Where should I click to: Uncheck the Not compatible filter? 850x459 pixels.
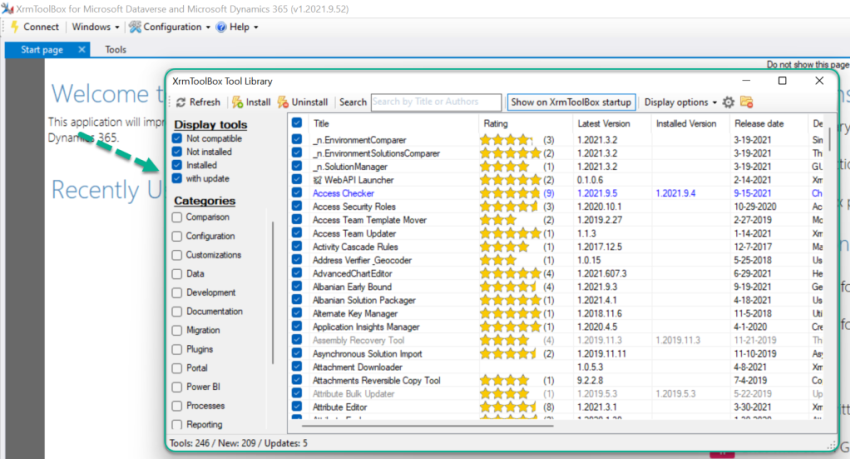(177, 139)
